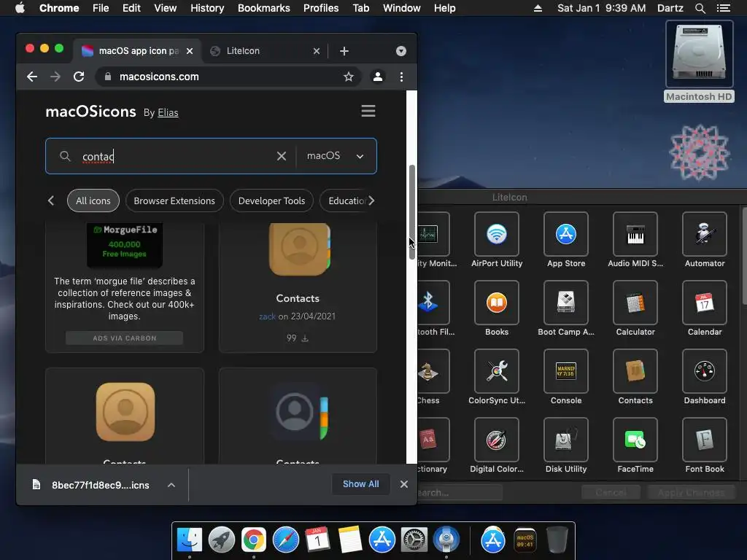This screenshot has height=560, width=747.
Task: Select Calculator icon in LiteIcon
Action: (635, 303)
